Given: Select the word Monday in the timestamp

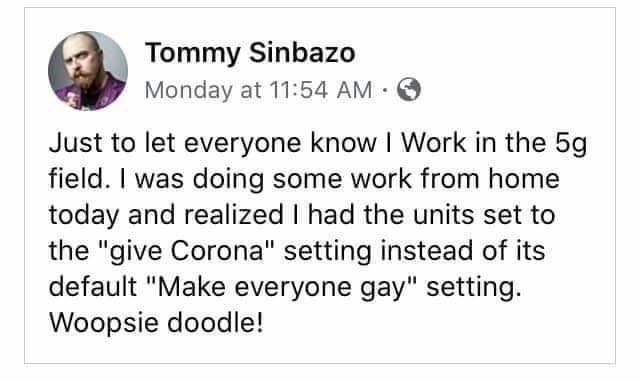Looking at the screenshot, I should pyautogui.click(x=189, y=91).
